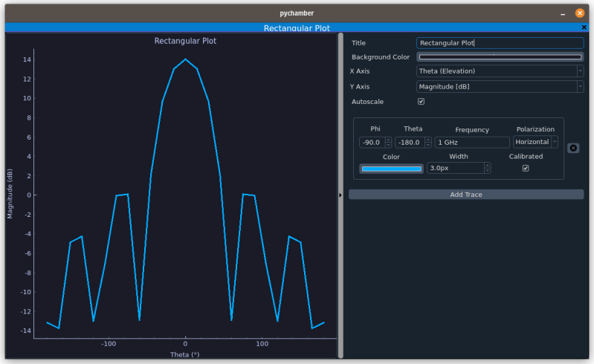
Task: Remove the trace with the circled X icon
Action: pyautogui.click(x=573, y=148)
